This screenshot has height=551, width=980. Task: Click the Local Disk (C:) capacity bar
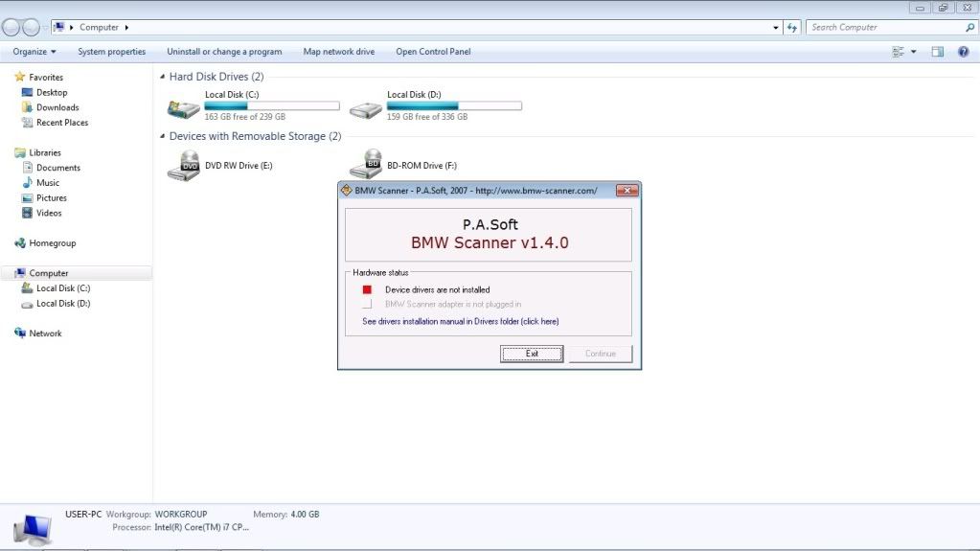point(272,106)
